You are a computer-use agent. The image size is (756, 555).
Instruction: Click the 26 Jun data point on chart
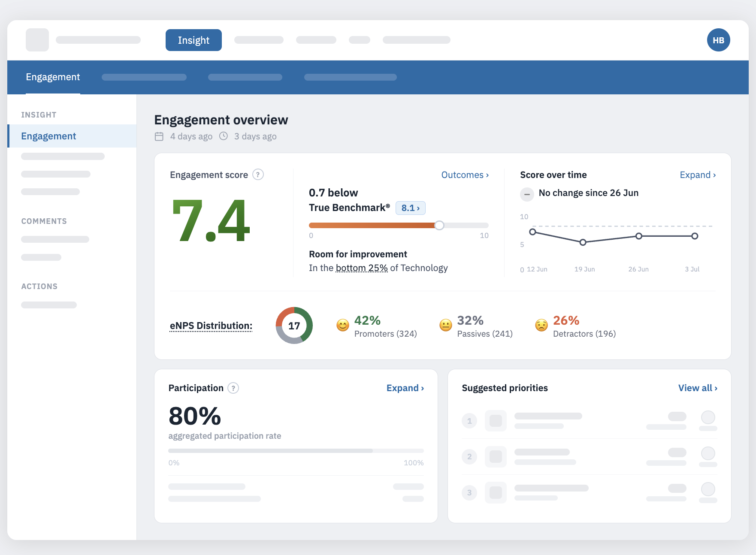pos(639,236)
